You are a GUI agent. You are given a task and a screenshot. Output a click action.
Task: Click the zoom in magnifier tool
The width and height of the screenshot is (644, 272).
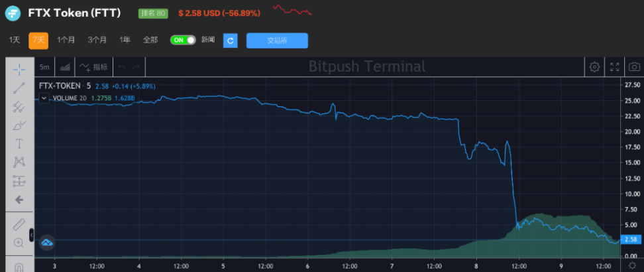[x=19, y=243]
